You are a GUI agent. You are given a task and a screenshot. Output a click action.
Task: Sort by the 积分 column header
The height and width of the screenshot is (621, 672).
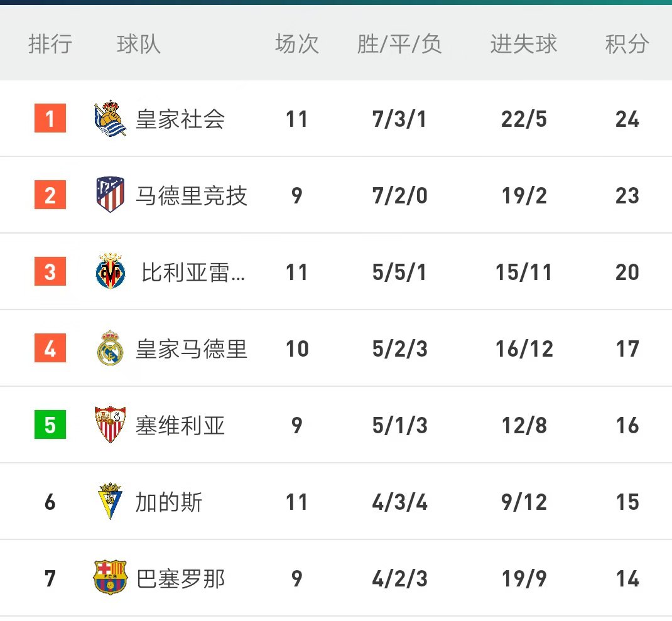coord(627,44)
